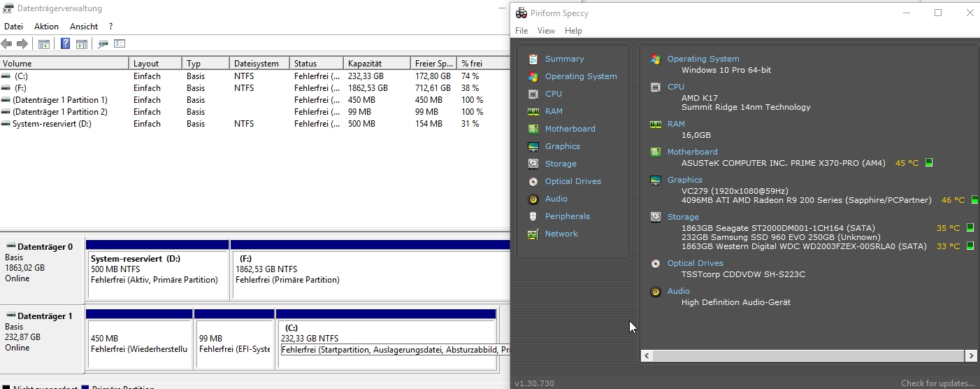Select the Datenträger 1 Partition 1 row

254,100
